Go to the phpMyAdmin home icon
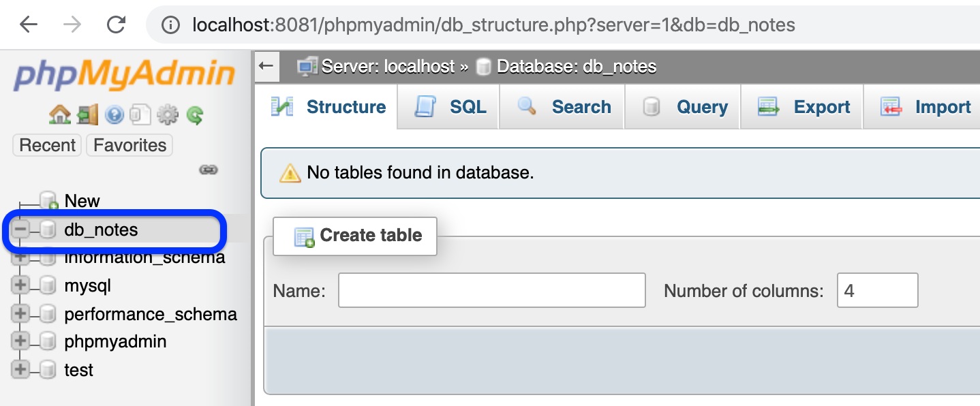Image resolution: width=980 pixels, height=406 pixels. tap(59, 114)
